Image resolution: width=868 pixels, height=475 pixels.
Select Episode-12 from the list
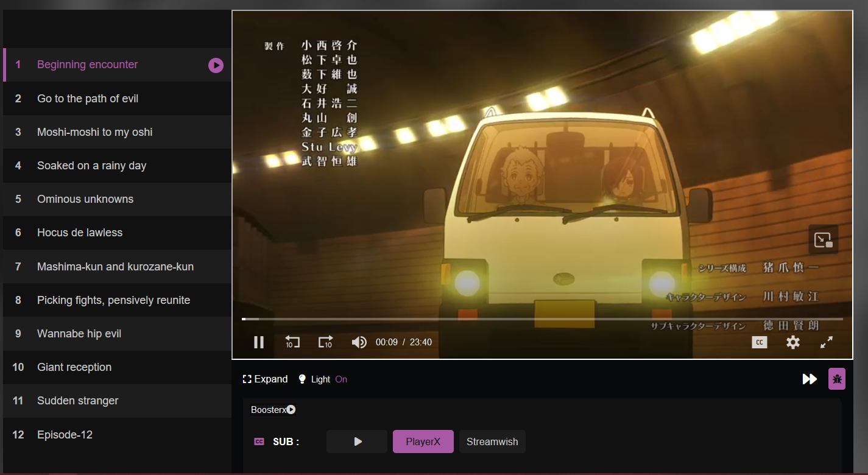(65, 435)
